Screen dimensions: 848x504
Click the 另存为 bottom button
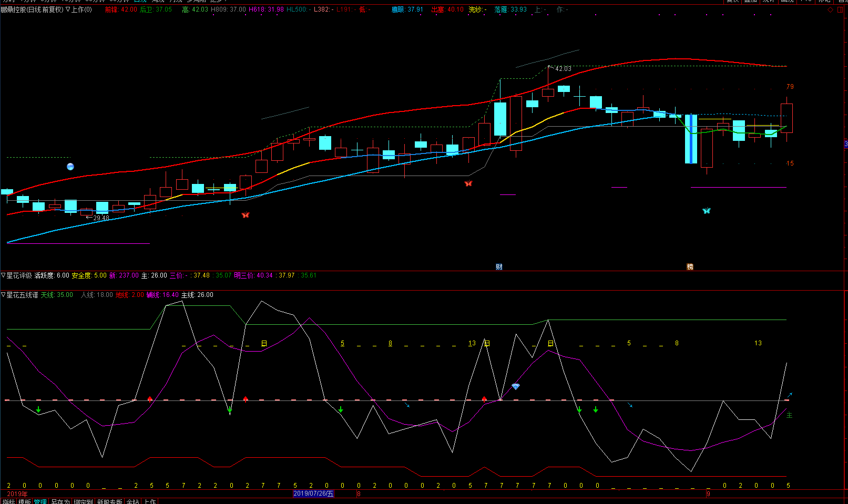(x=60, y=501)
